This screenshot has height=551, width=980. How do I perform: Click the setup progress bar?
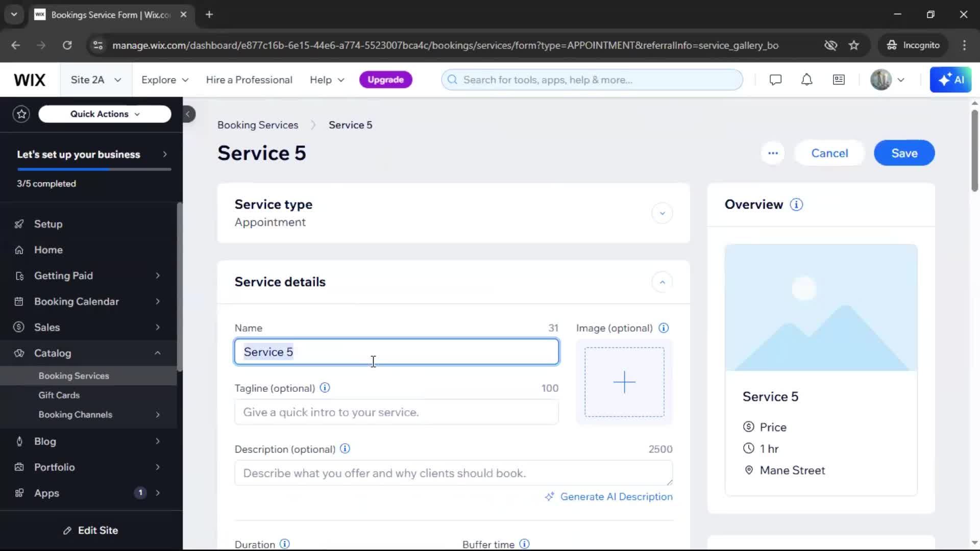(x=94, y=169)
